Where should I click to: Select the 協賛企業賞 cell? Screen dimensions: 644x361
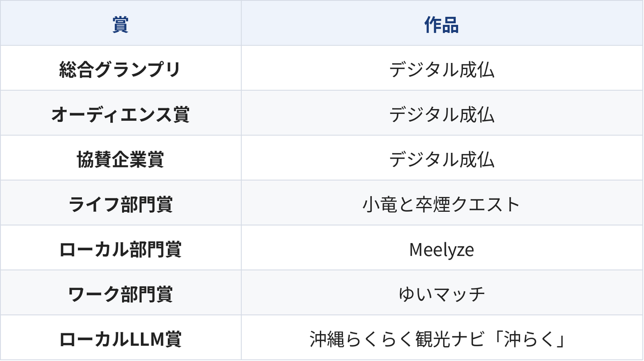tap(121, 158)
